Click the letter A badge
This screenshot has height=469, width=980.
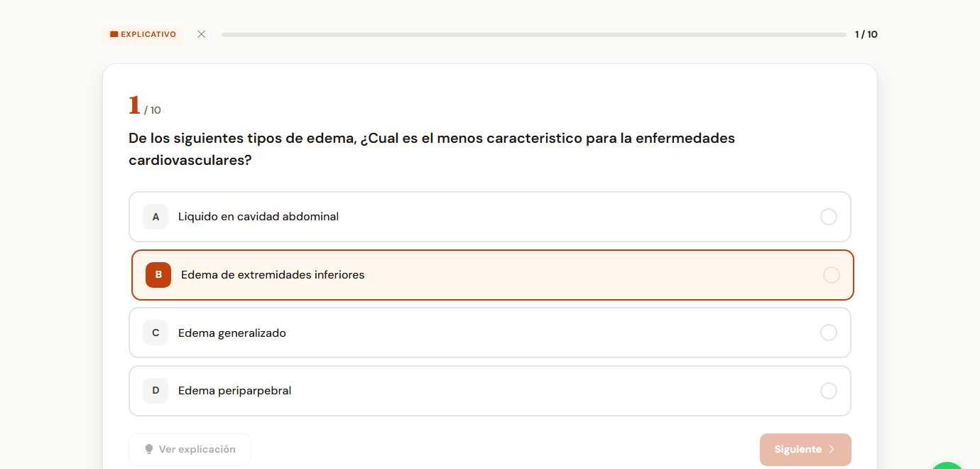click(x=156, y=217)
